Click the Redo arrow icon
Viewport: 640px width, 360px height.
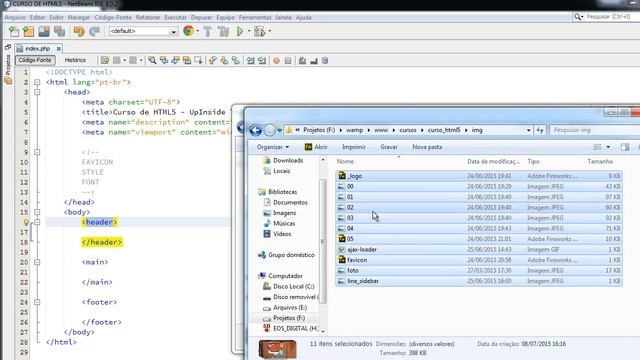(x=95, y=31)
